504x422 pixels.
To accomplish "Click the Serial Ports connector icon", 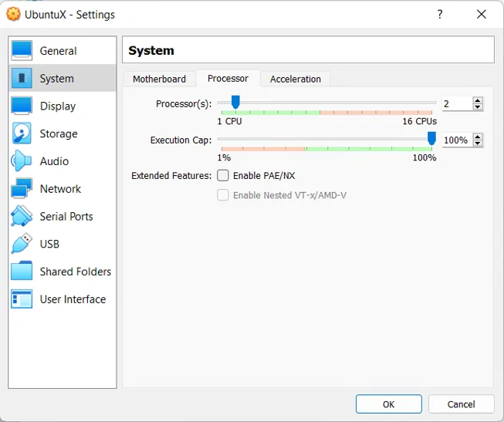I will point(22,216).
